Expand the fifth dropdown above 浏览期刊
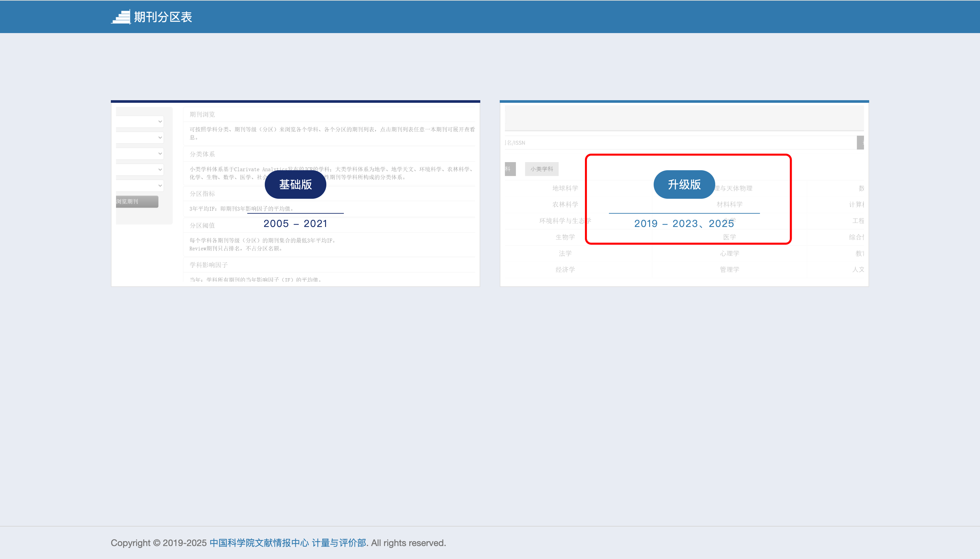 [x=160, y=185]
